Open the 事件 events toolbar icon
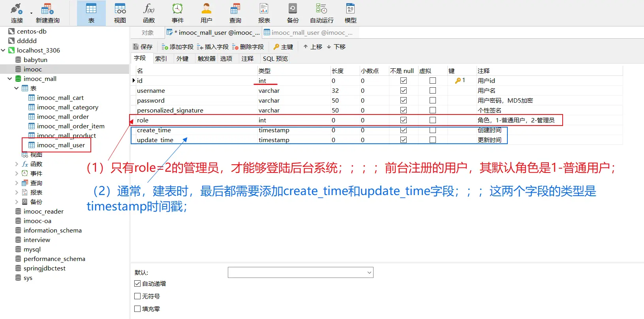Screen dimensions: 644x319 tap(178, 13)
